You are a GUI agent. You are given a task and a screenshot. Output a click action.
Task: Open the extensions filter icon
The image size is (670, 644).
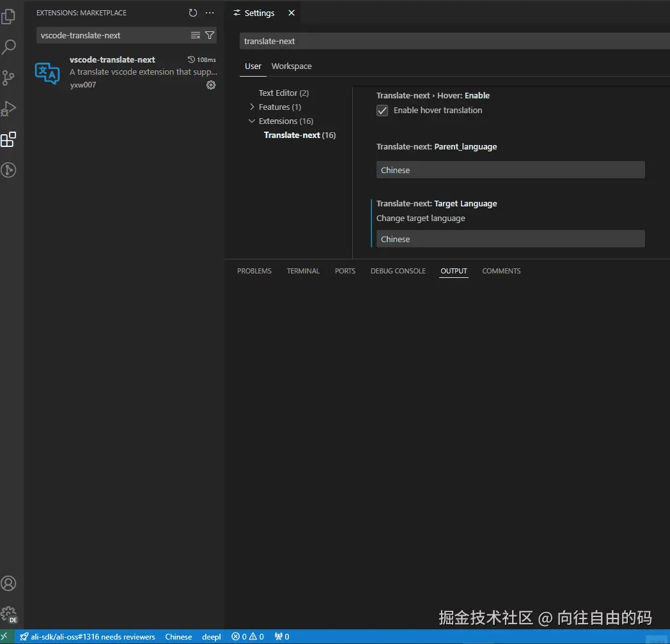(210, 35)
